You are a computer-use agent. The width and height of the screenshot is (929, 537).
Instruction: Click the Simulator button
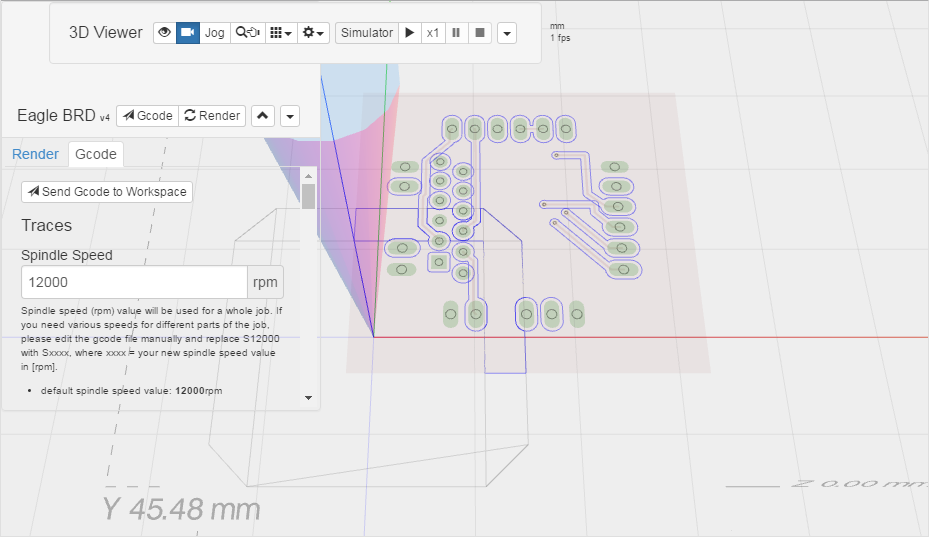[x=367, y=33]
